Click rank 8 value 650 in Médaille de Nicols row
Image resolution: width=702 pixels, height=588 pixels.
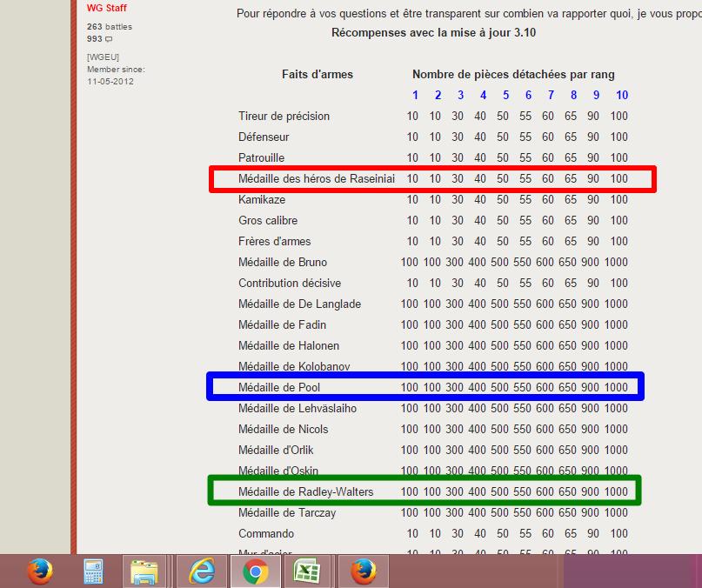567,430
